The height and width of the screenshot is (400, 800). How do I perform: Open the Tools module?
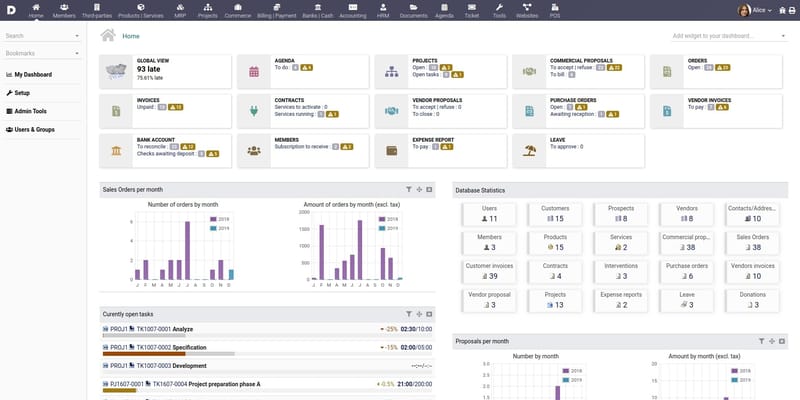tap(499, 11)
